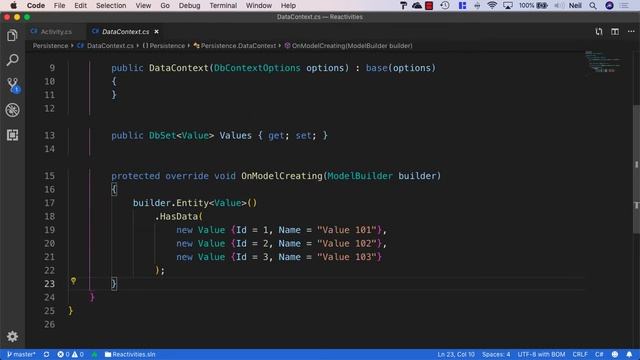Open the Edit menu
Image resolution: width=640 pixels, height=360 pixels.
pos(80,5)
